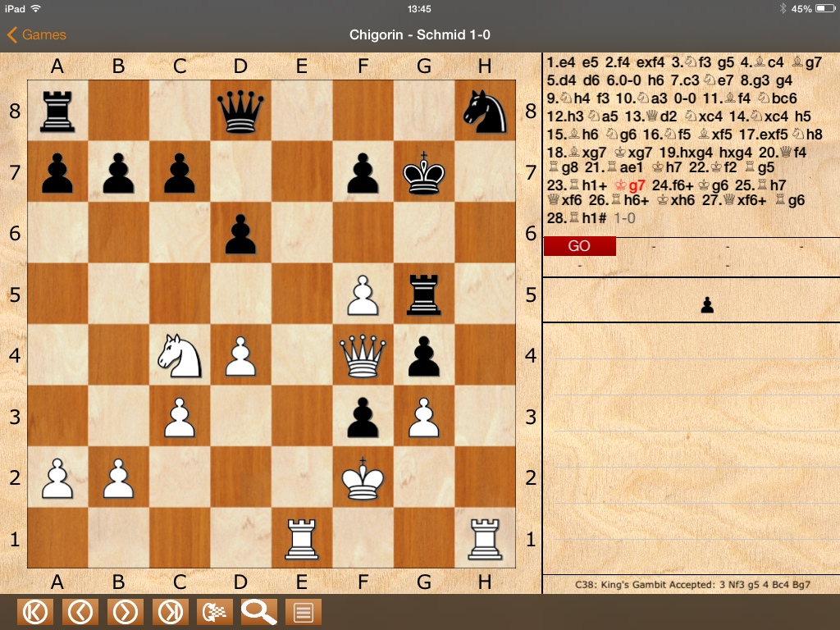Open the magnifying glass search tool

click(x=258, y=612)
